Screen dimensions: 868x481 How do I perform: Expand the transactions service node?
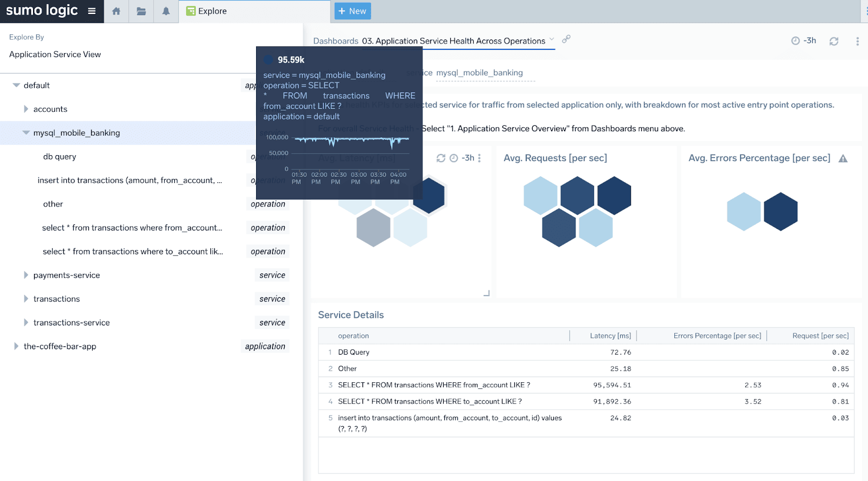[25, 299]
